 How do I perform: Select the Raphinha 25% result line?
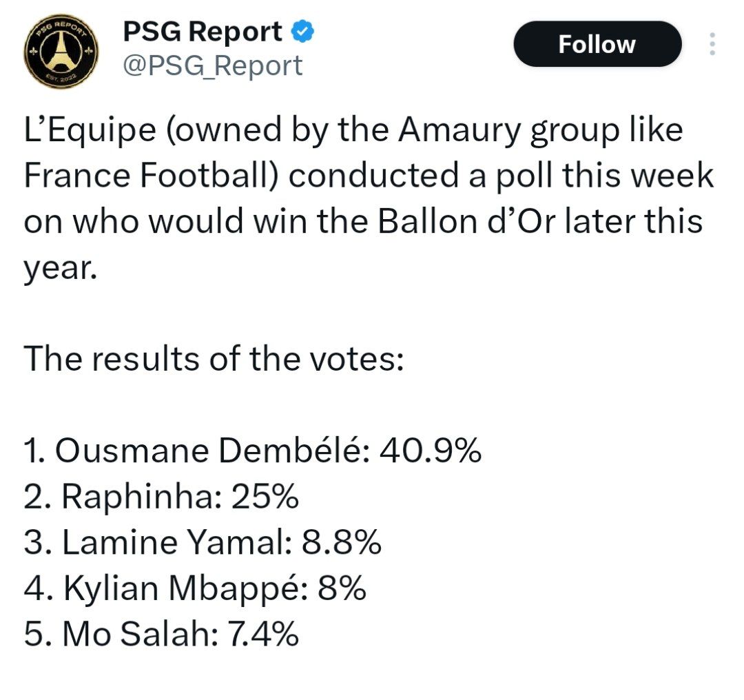click(x=161, y=497)
